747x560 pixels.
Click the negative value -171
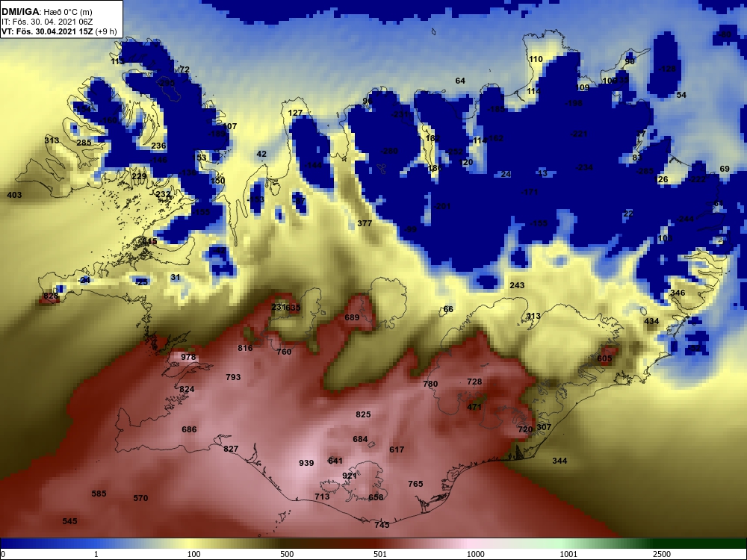(x=530, y=193)
